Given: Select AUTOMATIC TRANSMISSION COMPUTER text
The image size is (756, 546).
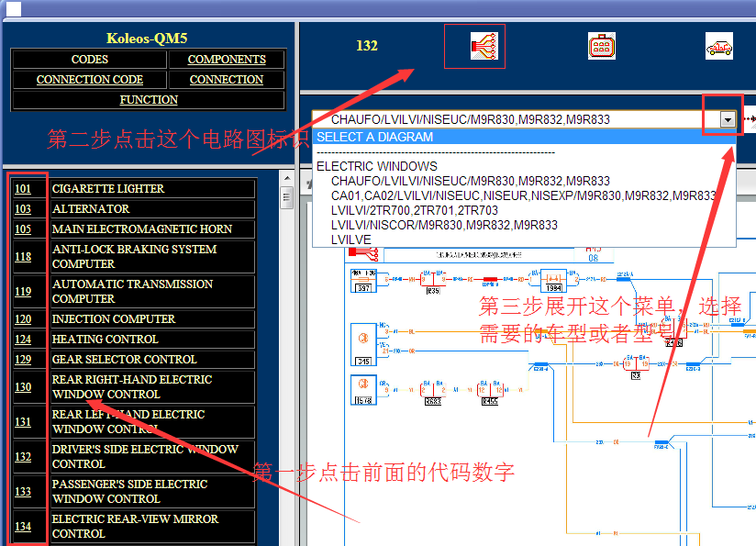Looking at the screenshot, I should pyautogui.click(x=132, y=291).
